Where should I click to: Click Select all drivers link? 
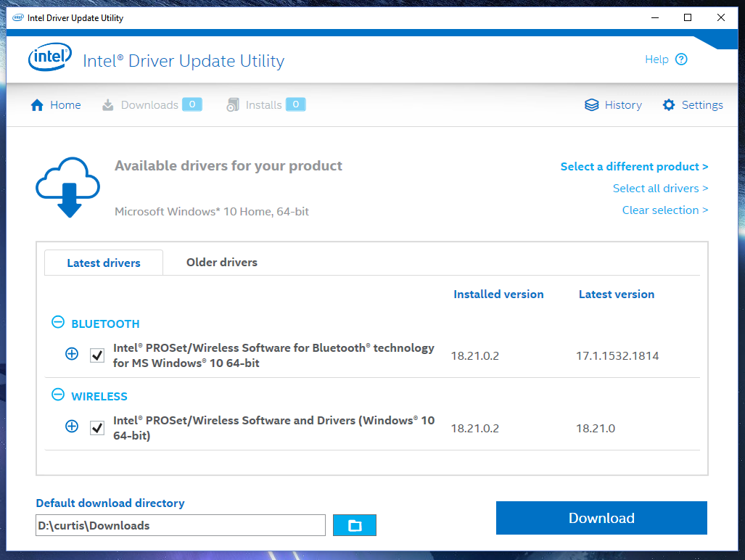[660, 189]
